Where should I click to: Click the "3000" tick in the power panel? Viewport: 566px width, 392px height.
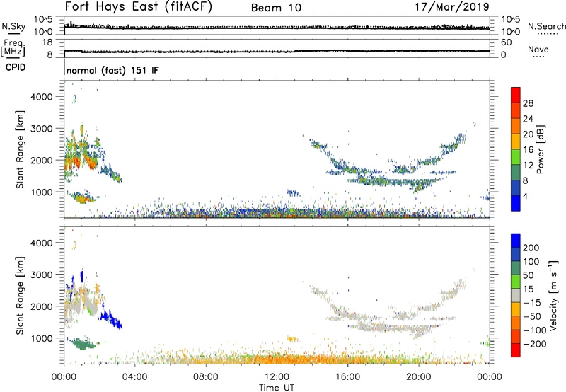[42, 129]
